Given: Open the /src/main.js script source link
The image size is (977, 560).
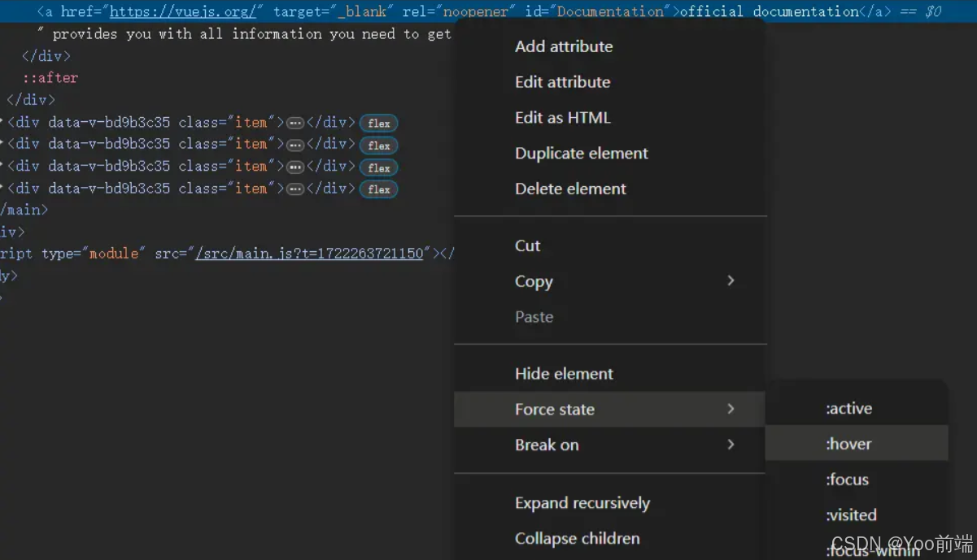Looking at the screenshot, I should pos(309,254).
